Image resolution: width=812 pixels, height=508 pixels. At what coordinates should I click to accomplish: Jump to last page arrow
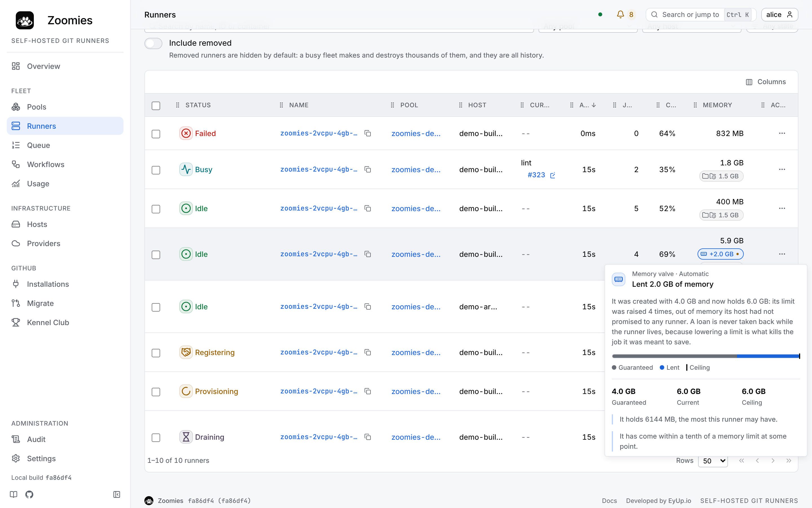[789, 461]
